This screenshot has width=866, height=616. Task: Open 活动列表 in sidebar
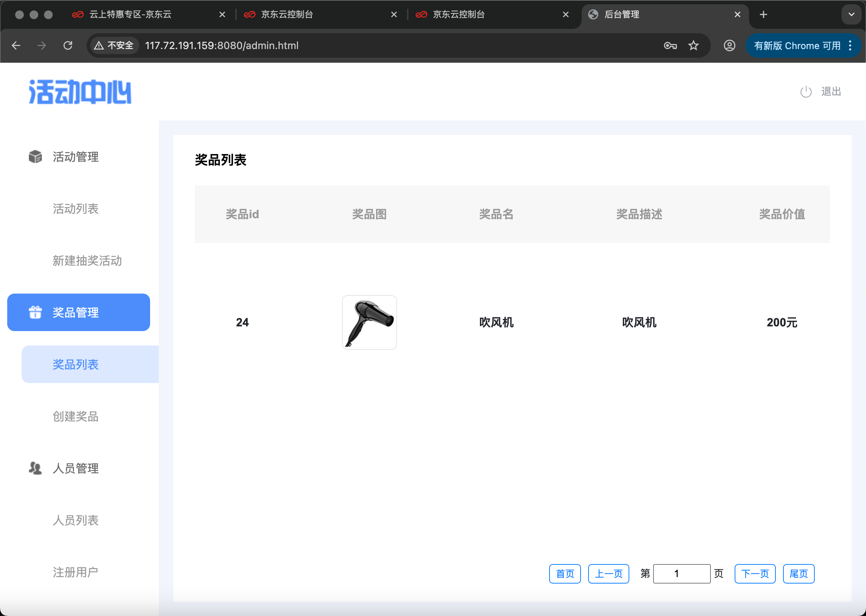[x=75, y=208]
